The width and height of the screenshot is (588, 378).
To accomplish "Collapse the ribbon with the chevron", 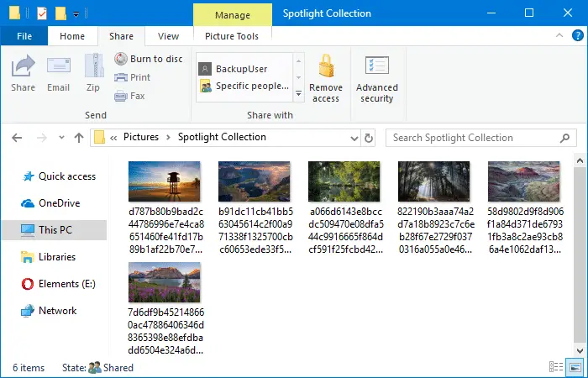I will (559, 35).
